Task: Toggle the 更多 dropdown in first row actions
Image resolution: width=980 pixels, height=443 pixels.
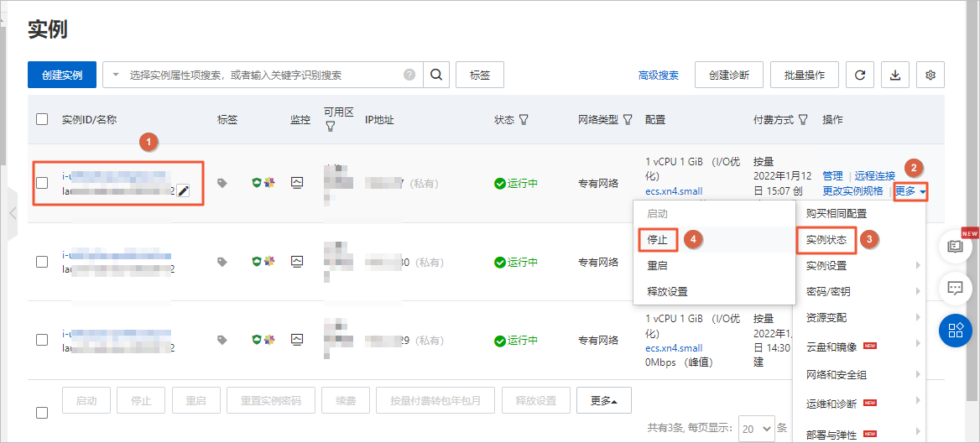Action: (x=910, y=191)
